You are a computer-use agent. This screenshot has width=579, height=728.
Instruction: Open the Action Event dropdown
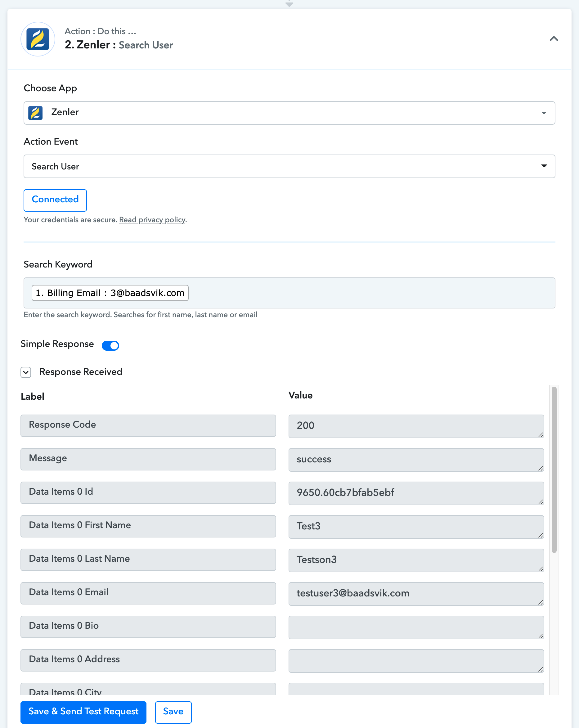click(x=544, y=166)
